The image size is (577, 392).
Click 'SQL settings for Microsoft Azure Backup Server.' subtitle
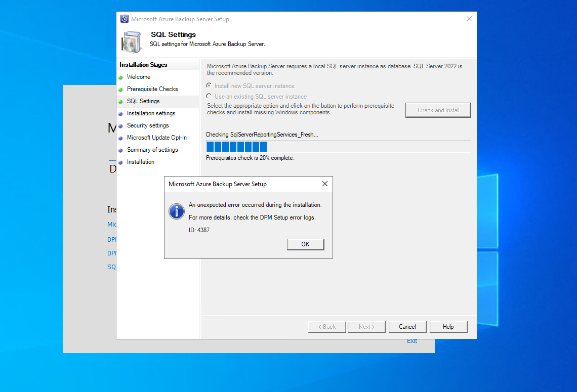point(207,44)
